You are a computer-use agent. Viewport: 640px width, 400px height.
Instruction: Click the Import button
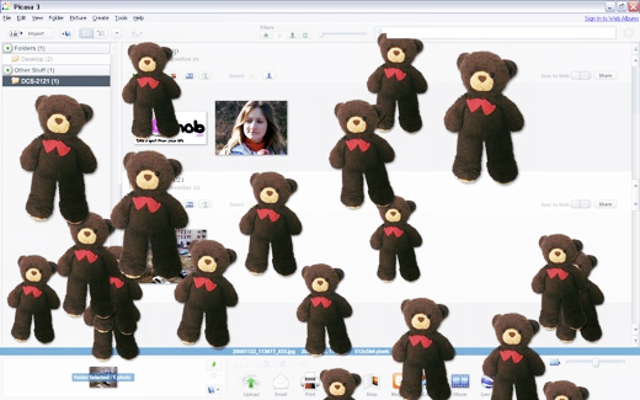31,33
